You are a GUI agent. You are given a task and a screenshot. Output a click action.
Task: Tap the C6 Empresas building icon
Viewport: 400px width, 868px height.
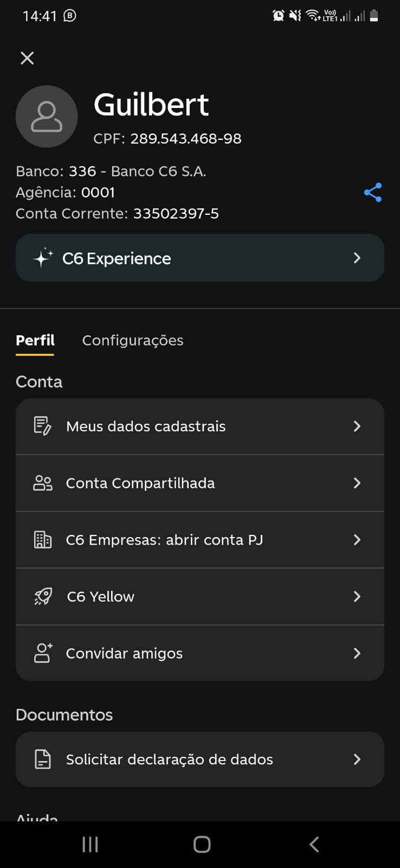42,540
